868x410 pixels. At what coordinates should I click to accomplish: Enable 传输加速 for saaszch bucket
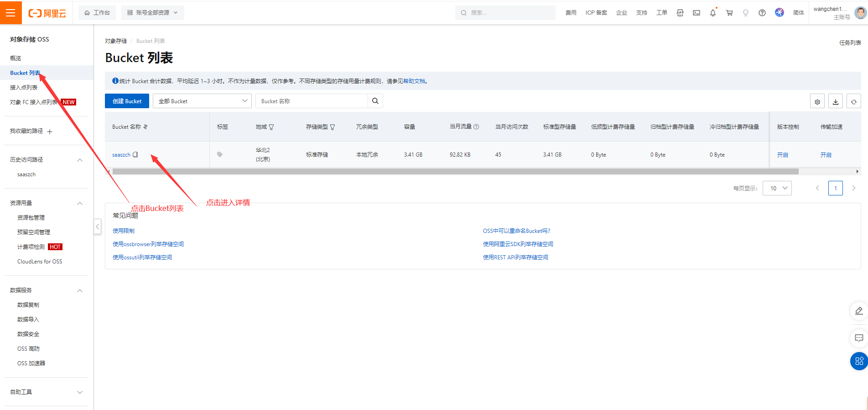(826, 155)
